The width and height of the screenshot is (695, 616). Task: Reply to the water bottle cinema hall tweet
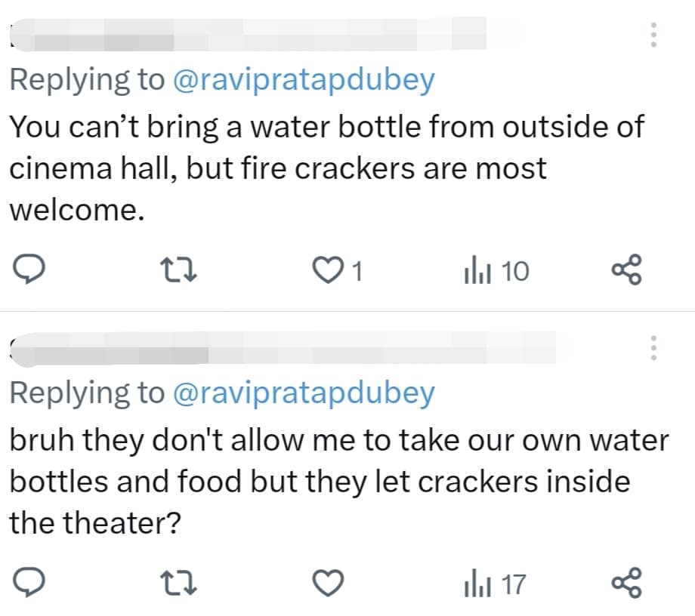click(x=29, y=269)
